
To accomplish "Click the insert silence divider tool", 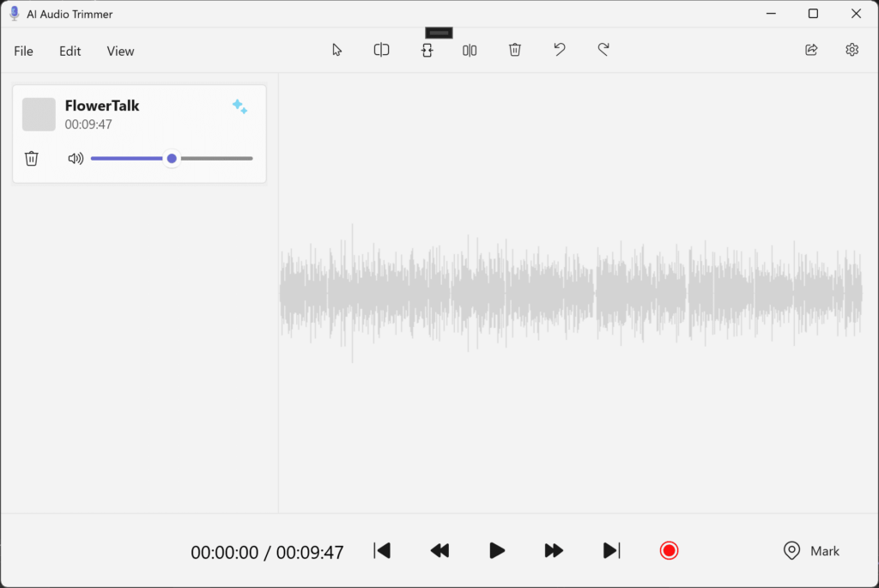I will pos(470,51).
